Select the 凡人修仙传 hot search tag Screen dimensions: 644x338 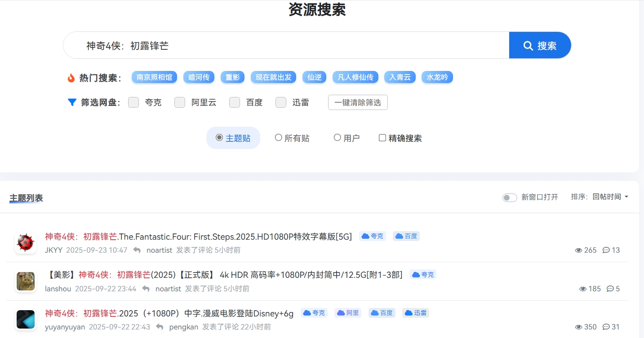355,77
